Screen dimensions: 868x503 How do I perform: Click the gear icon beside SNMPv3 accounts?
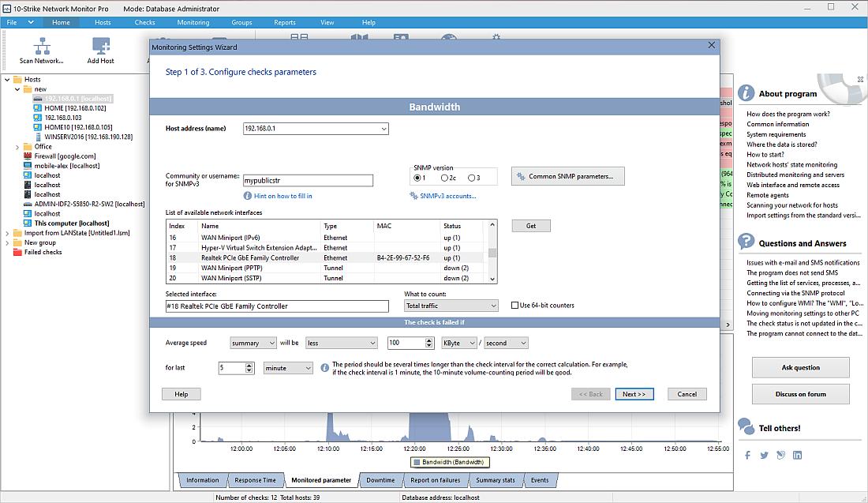pyautogui.click(x=413, y=196)
